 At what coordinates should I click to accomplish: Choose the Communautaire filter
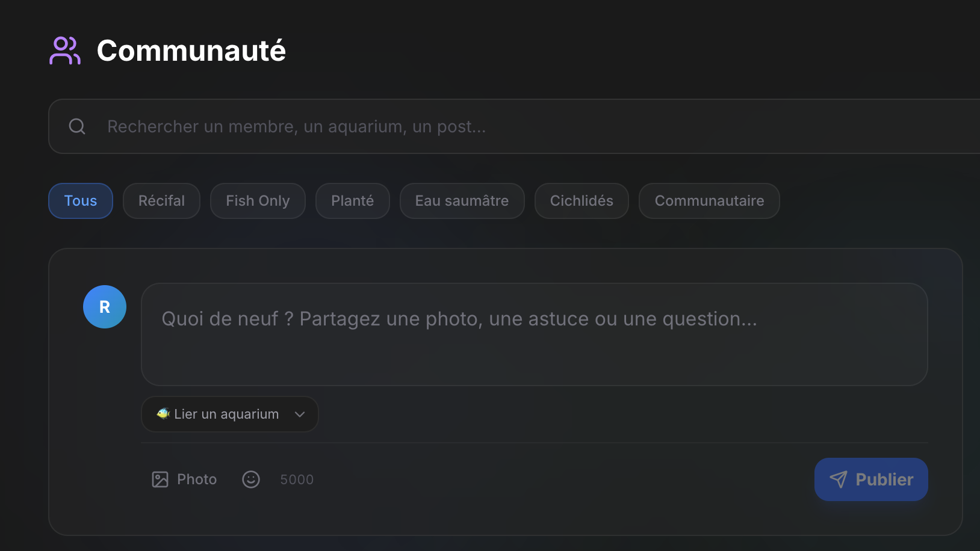709,201
